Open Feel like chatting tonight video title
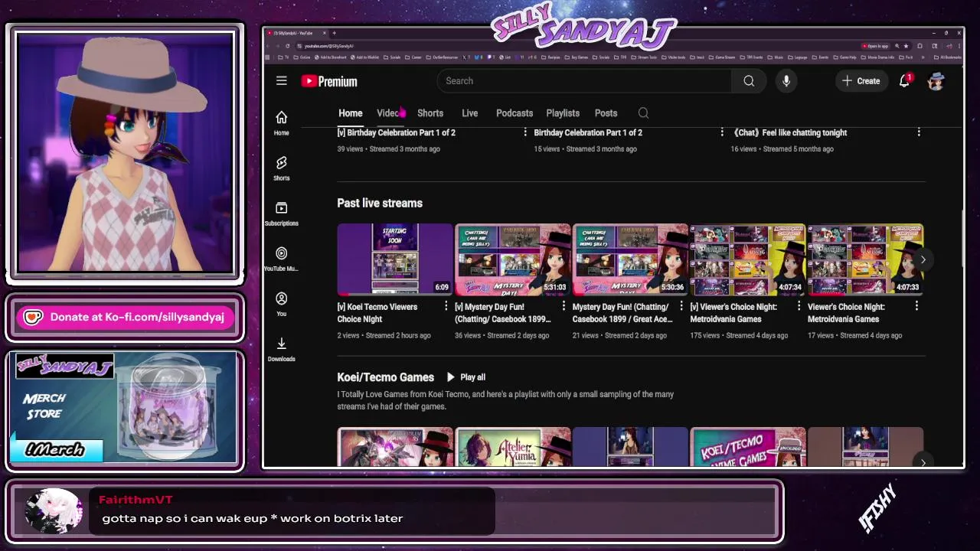This screenshot has width=980, height=551. 789,132
